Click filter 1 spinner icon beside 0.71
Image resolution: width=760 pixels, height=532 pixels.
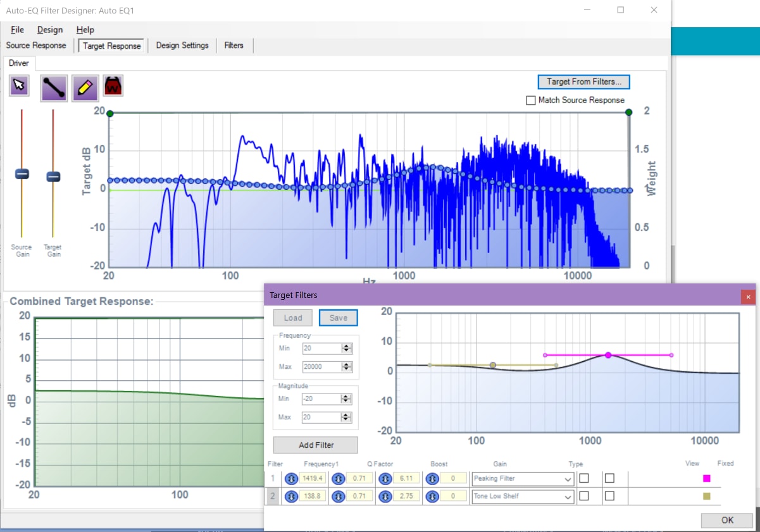pyautogui.click(x=339, y=479)
